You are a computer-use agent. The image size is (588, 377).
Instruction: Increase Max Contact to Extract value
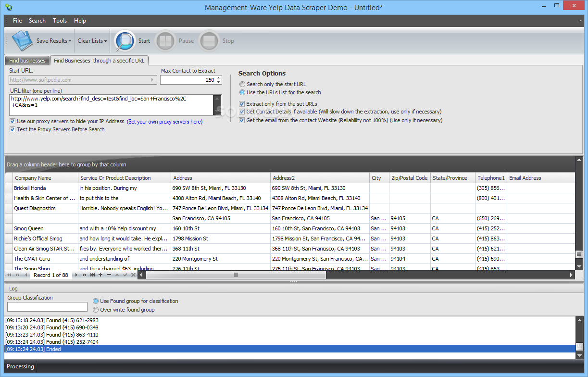pyautogui.click(x=219, y=78)
